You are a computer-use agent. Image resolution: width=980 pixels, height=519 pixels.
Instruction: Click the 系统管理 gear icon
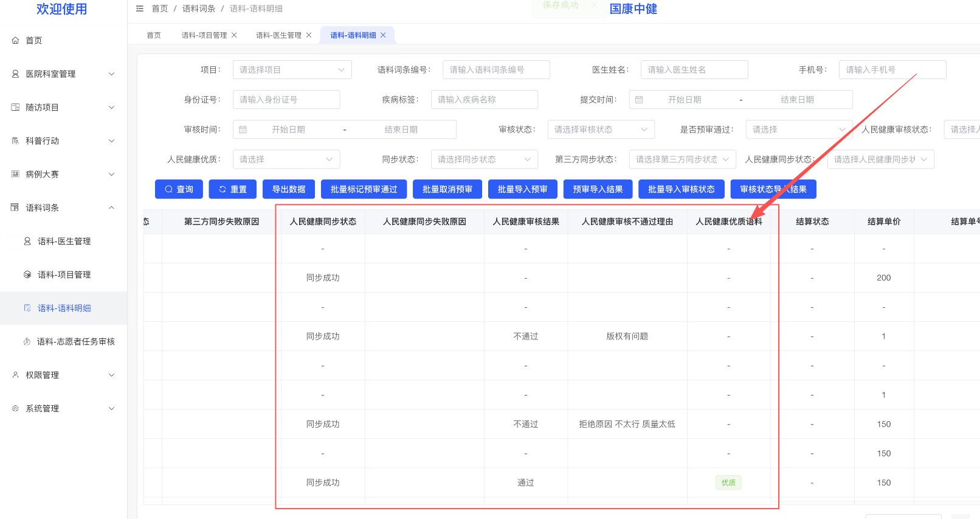15,408
